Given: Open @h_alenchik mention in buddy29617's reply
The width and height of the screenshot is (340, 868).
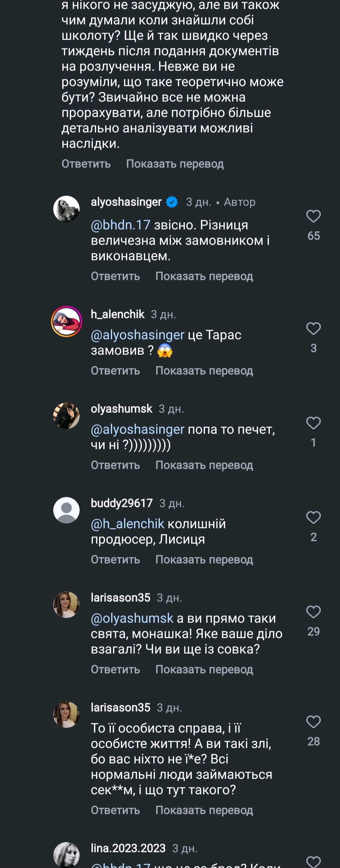Looking at the screenshot, I should pyautogui.click(x=127, y=524).
